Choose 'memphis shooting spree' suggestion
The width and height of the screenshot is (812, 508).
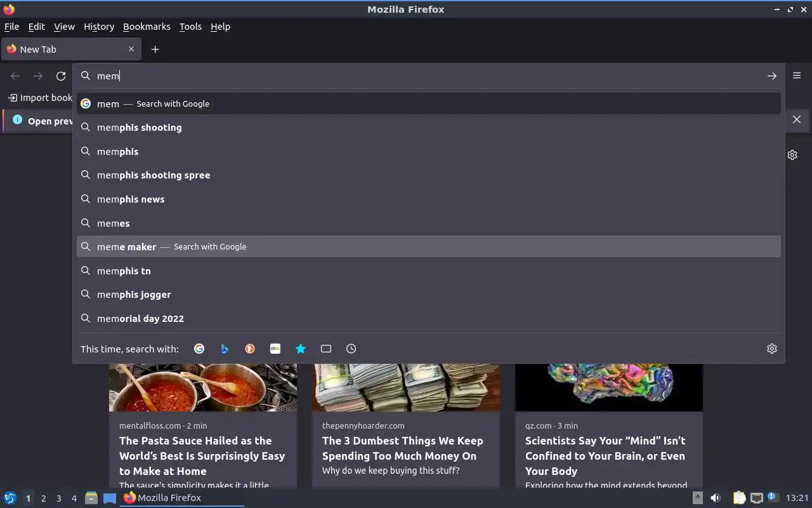tap(429, 175)
